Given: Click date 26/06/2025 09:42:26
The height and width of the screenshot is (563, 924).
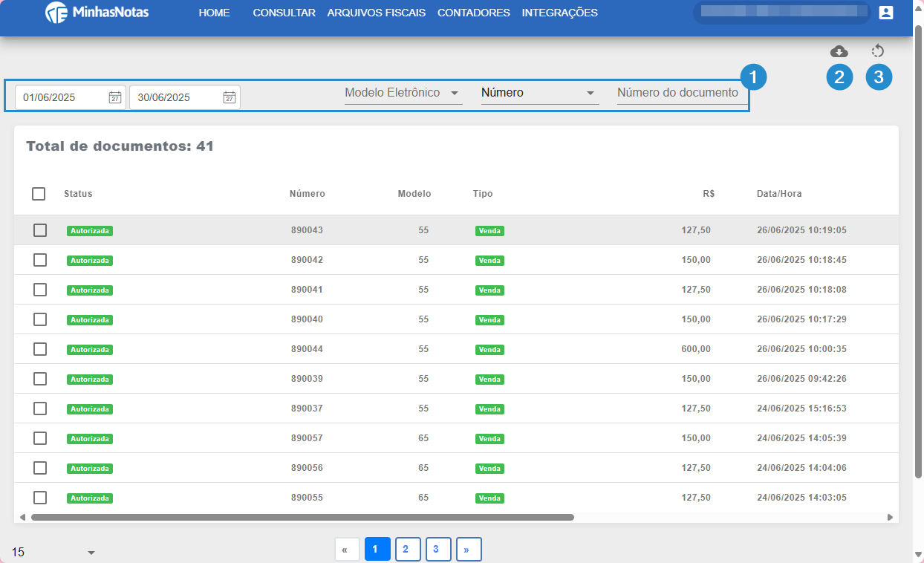Looking at the screenshot, I should pyautogui.click(x=801, y=379).
